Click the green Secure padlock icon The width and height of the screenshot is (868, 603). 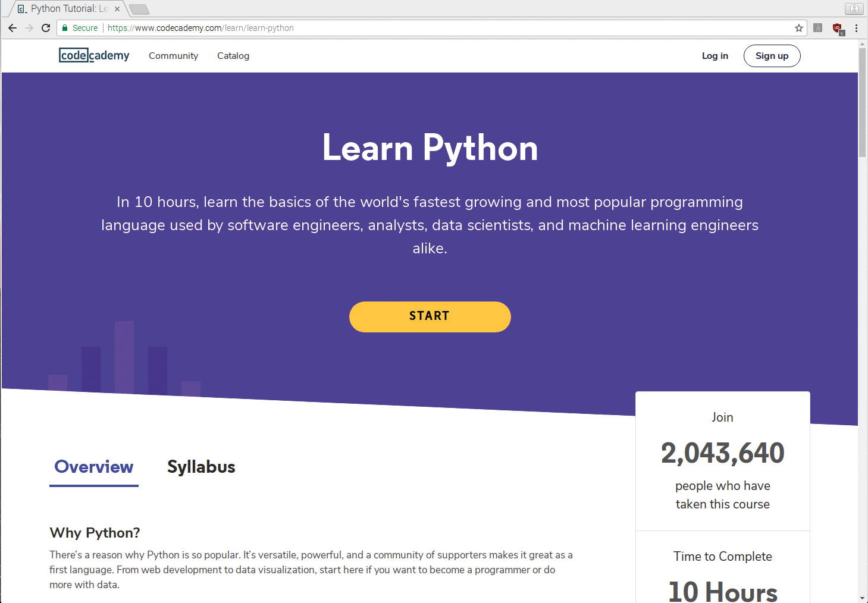click(x=65, y=28)
